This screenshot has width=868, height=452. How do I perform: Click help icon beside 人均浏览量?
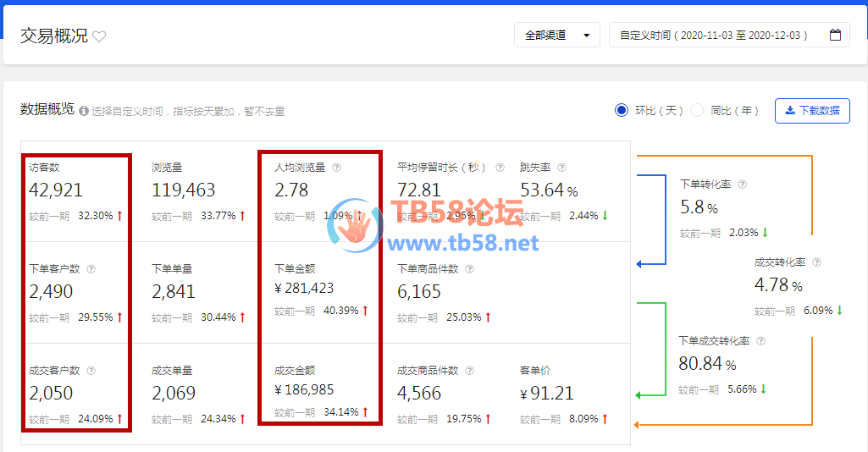(336, 168)
